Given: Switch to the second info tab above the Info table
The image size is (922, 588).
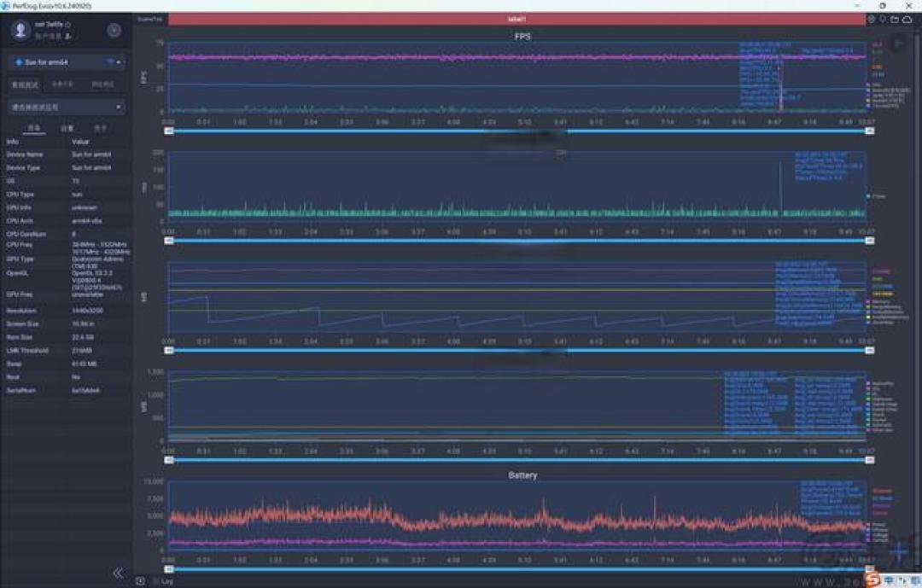Looking at the screenshot, I should pos(67,128).
